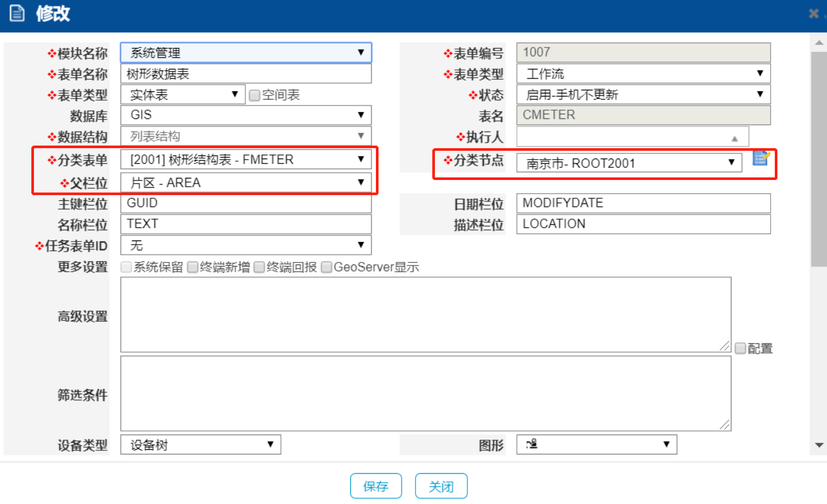The width and height of the screenshot is (827, 504).
Task: Toggle the 终端新增 checkbox
Action: (x=193, y=267)
